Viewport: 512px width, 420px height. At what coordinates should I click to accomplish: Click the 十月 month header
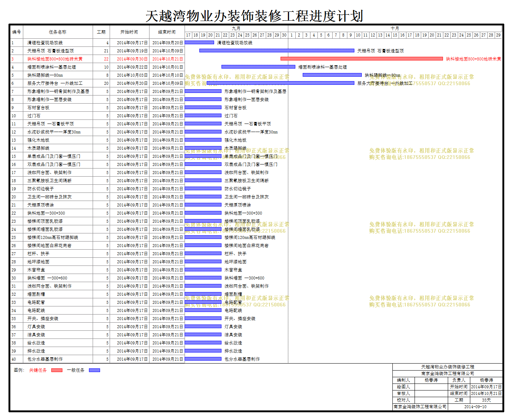(x=395, y=28)
